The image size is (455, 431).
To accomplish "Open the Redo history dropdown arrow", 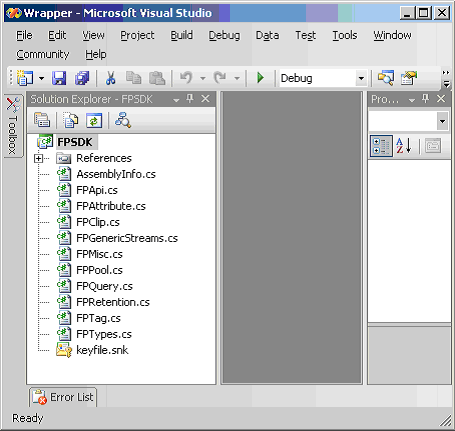I will pyautogui.click(x=237, y=79).
